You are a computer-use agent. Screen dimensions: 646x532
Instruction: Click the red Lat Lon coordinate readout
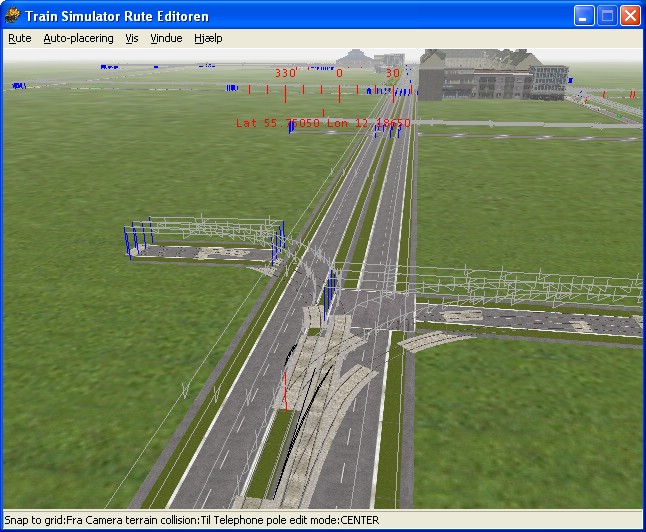click(x=322, y=123)
